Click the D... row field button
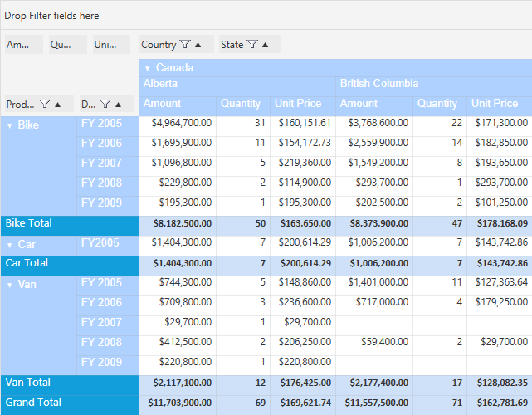532x415 pixels. [107, 105]
